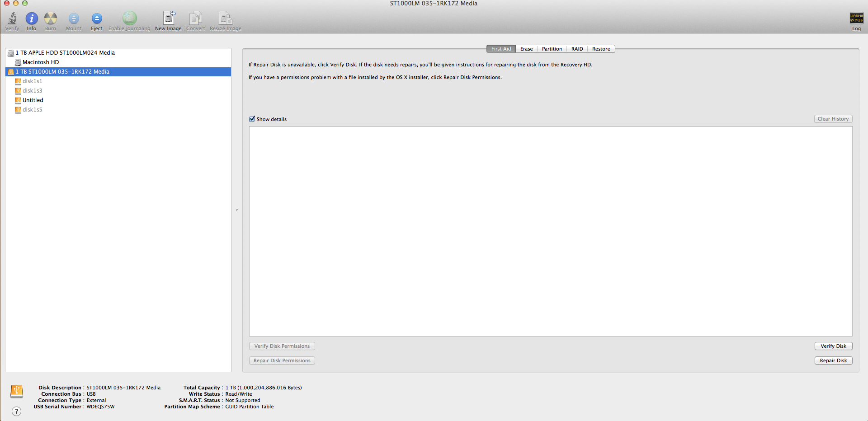Click the Convert toolbar icon
This screenshot has height=421, width=868.
[195, 18]
